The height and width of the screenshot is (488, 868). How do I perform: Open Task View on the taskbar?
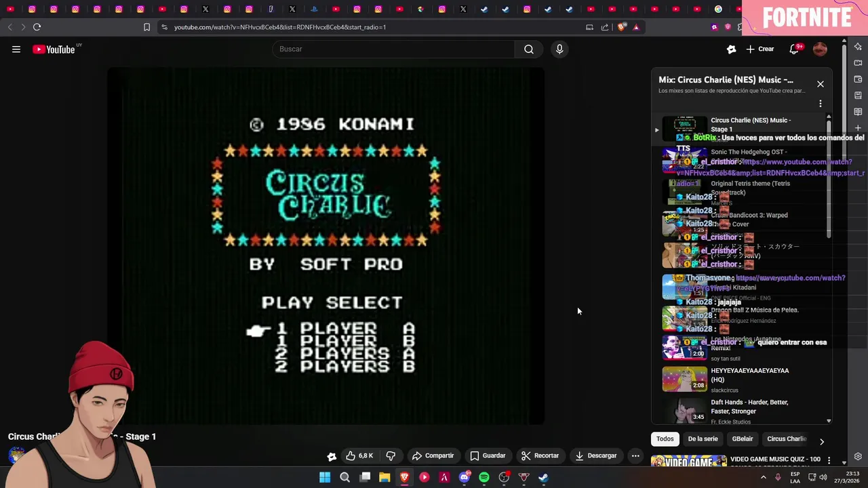365,477
